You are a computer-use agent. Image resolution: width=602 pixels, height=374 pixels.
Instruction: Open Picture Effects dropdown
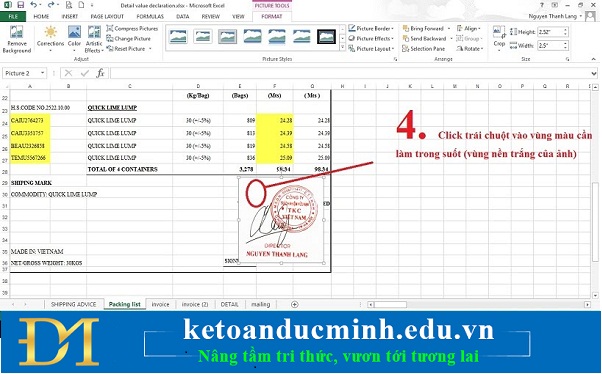tap(371, 38)
